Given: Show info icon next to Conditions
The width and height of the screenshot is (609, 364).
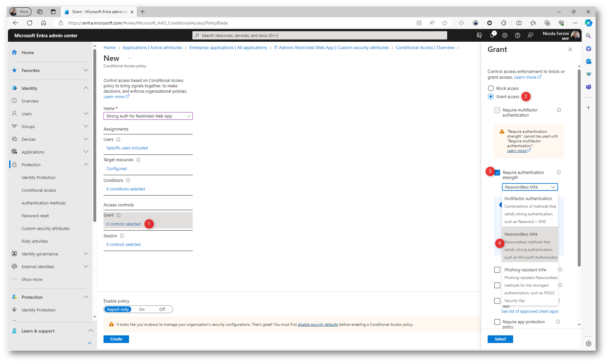Looking at the screenshot, I should coord(128,180).
